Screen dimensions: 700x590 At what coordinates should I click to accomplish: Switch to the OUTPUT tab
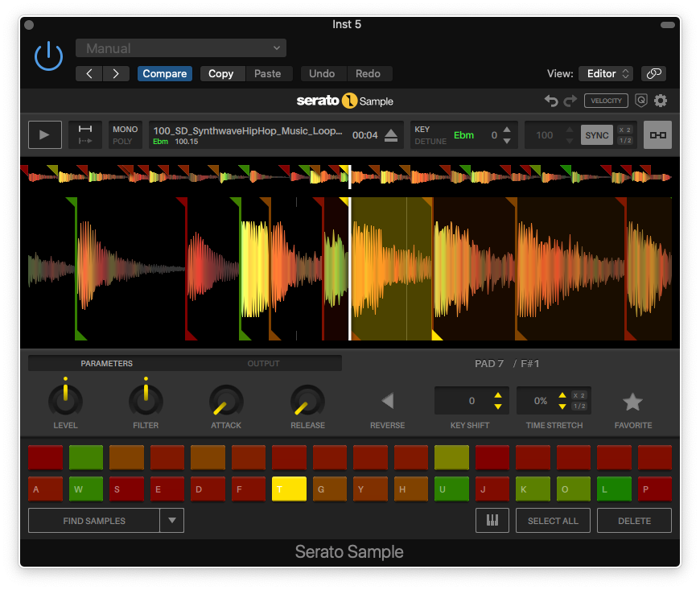(263, 364)
